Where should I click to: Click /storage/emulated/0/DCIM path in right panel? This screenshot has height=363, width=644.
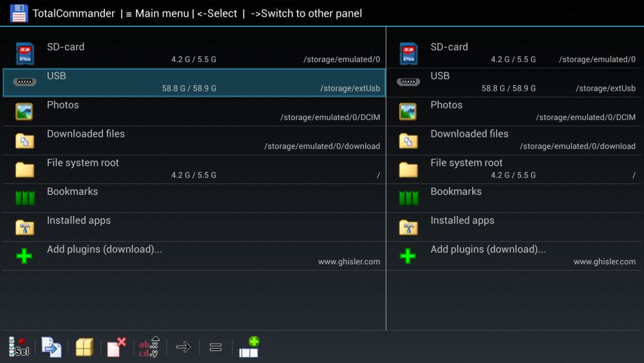click(x=585, y=117)
